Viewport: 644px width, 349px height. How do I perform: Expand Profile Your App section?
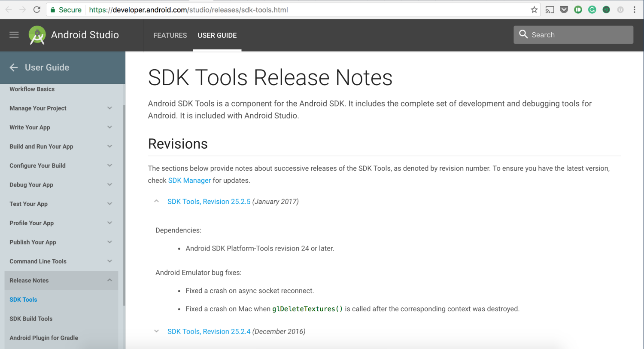tap(109, 223)
